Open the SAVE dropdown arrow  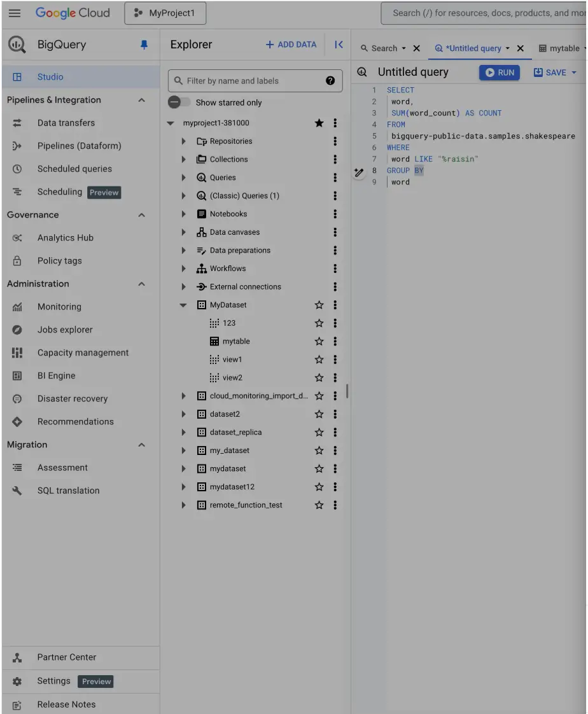click(574, 73)
